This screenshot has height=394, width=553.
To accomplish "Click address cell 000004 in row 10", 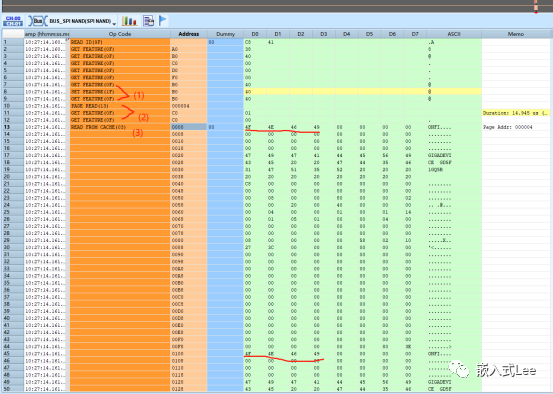I will [x=189, y=106].
